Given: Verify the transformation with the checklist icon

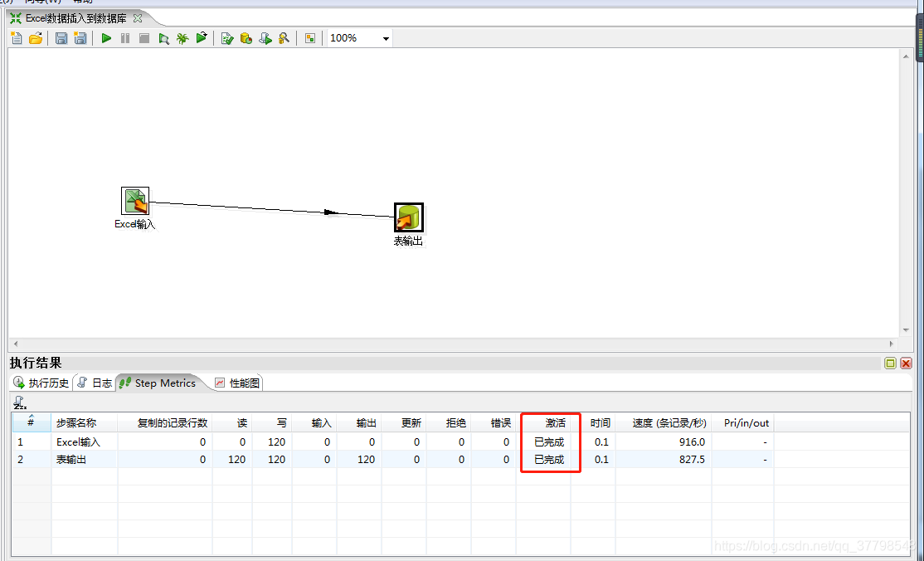Looking at the screenshot, I should pos(227,38).
